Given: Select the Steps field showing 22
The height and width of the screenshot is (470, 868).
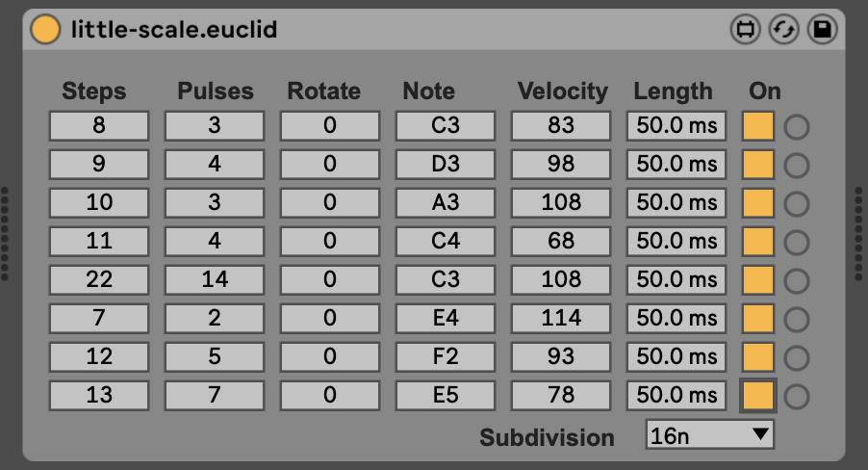Looking at the screenshot, I should [x=99, y=280].
